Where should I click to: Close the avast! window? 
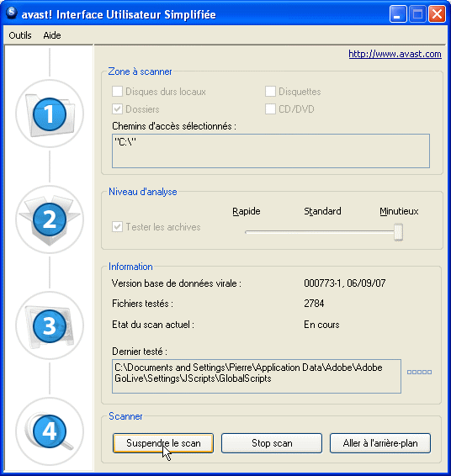click(x=437, y=14)
